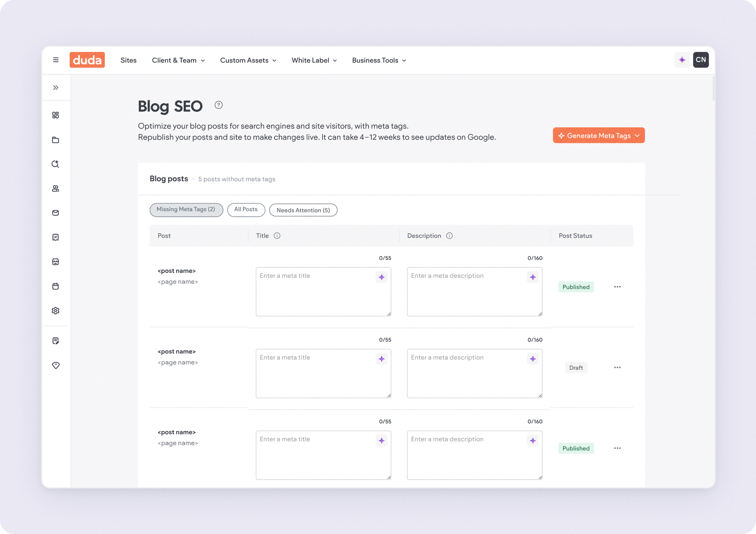Open Generate Meta Tags dropdown button
756x534 pixels.
[598, 136]
